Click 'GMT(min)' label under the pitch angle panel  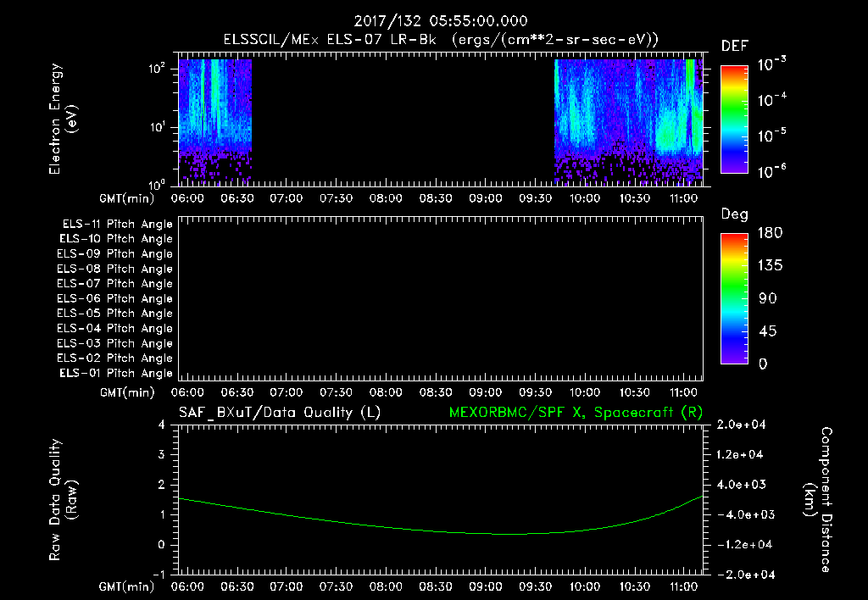(127, 392)
